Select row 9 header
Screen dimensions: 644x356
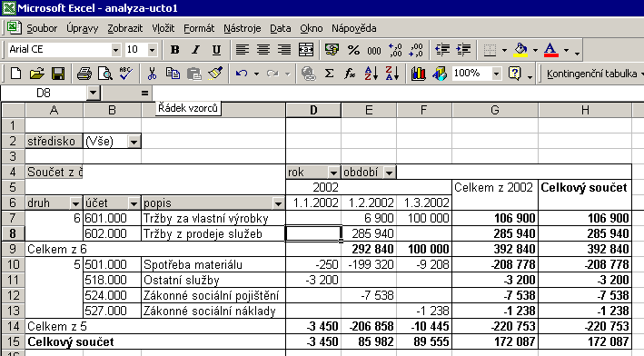click(x=13, y=249)
